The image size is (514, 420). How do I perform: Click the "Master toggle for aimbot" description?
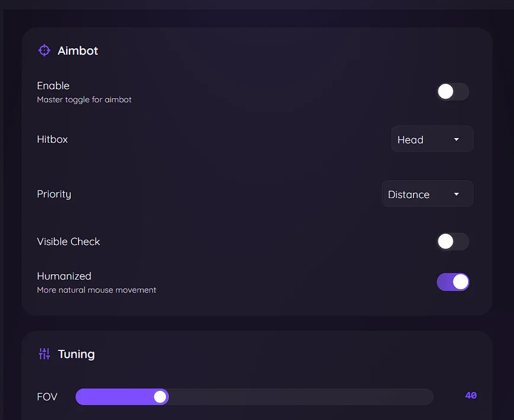coord(84,100)
